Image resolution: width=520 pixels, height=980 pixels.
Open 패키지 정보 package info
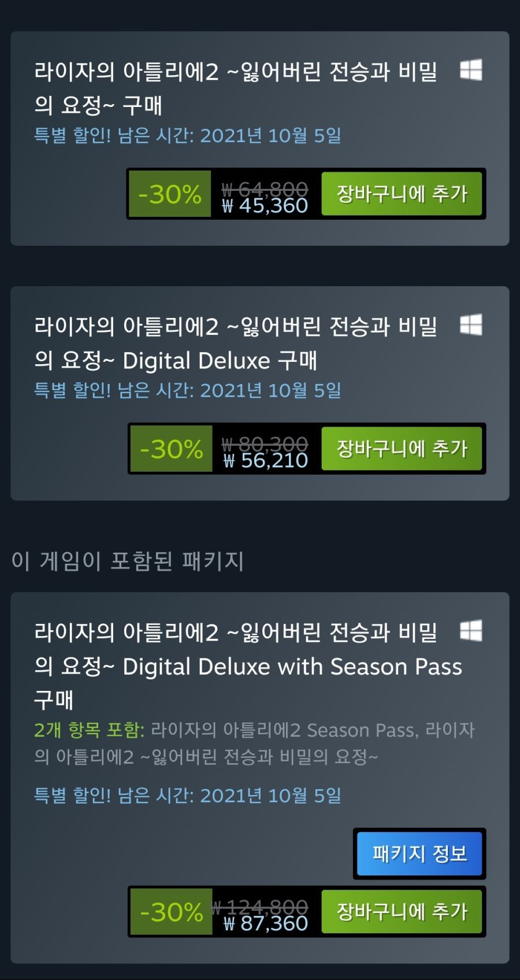419,853
